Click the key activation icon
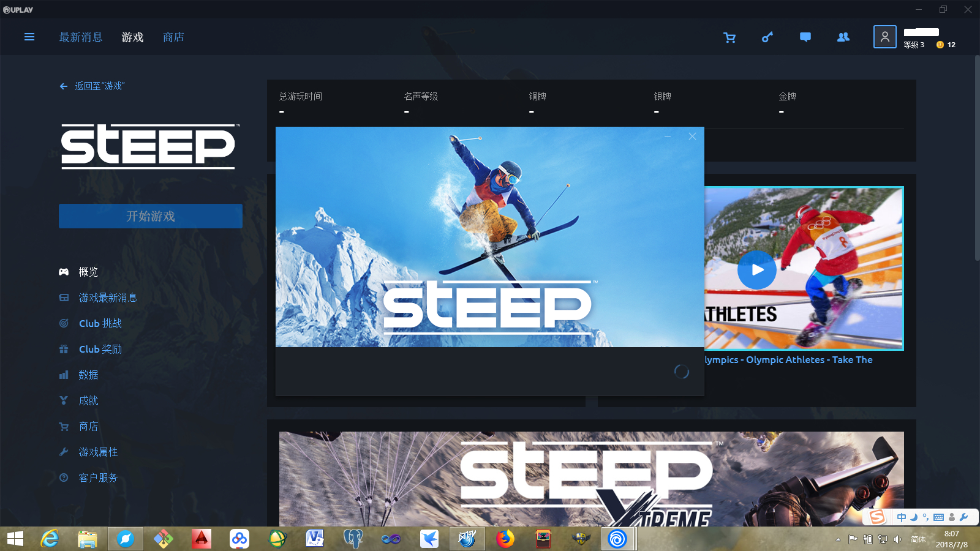Viewport: 980px width, 551px height. [767, 37]
